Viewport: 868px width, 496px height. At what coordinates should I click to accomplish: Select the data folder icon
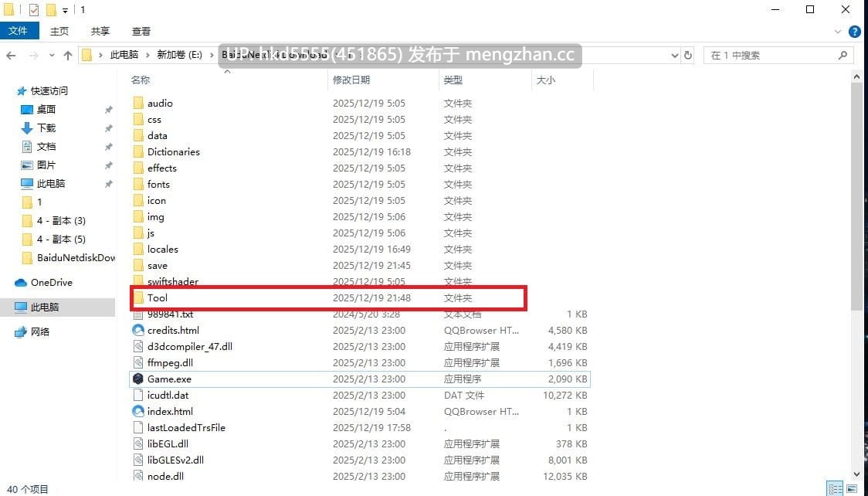tap(138, 136)
